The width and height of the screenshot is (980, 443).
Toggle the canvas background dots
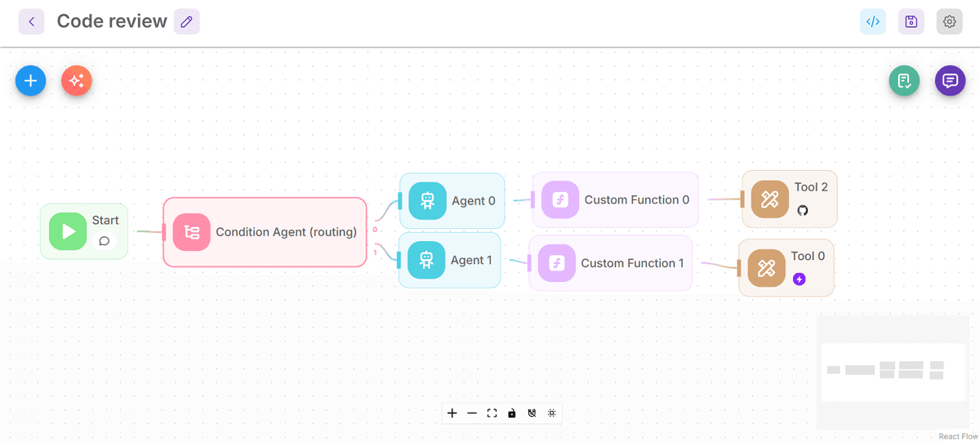pos(552,414)
